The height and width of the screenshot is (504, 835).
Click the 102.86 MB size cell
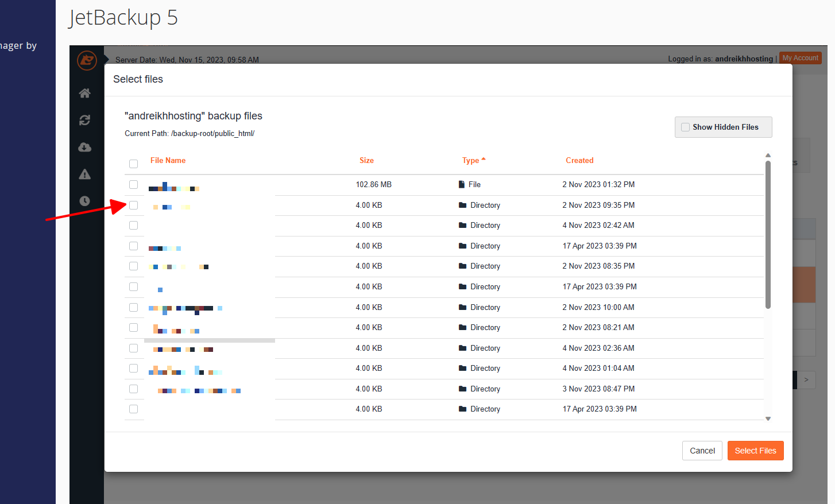pyautogui.click(x=373, y=184)
